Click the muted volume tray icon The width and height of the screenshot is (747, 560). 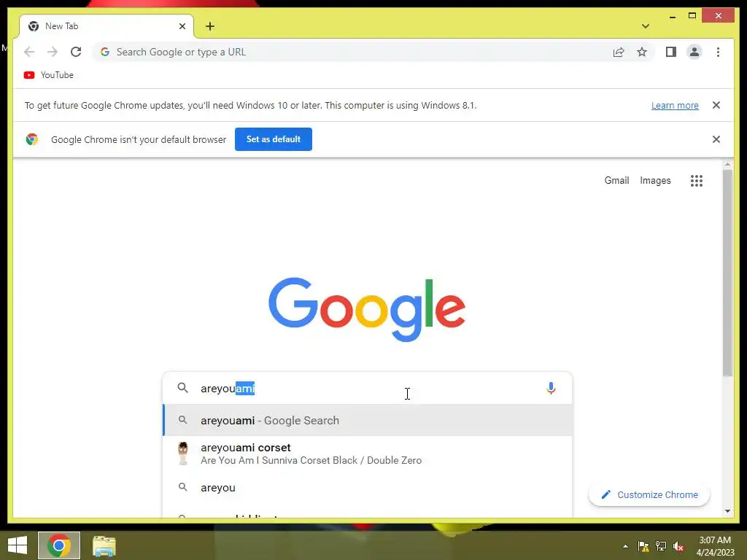[678, 546]
